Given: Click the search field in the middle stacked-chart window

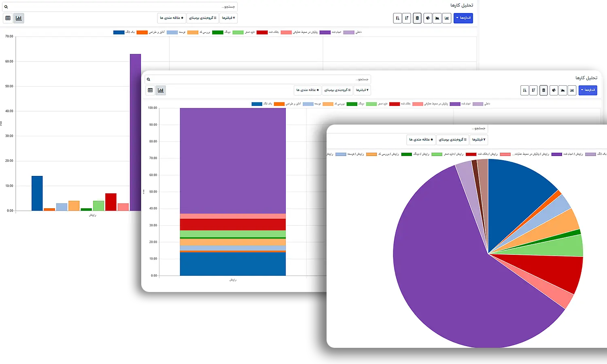Looking at the screenshot, I should coord(259,79).
